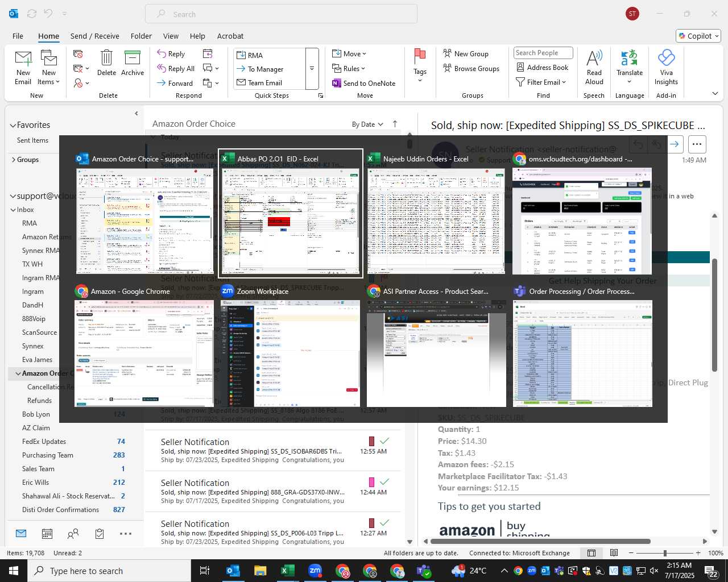Click the horizontal scrollbar in reading pane
The image size is (728, 582).
click(x=540, y=541)
